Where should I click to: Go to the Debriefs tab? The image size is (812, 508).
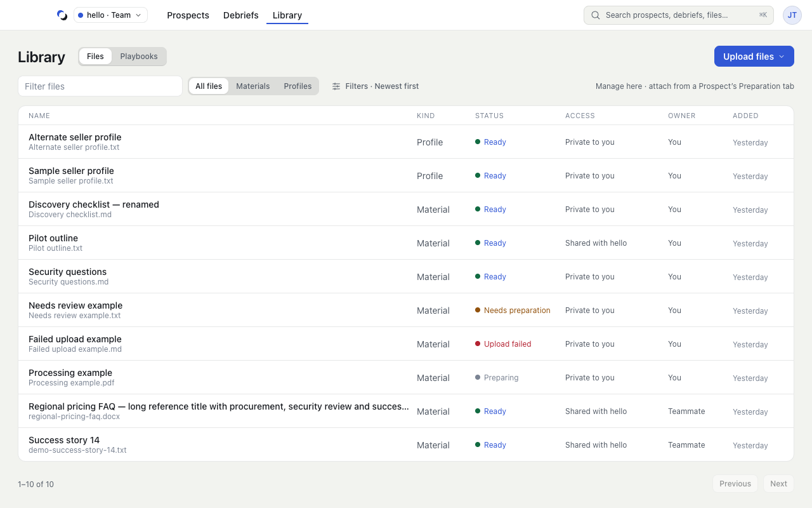coord(241,15)
